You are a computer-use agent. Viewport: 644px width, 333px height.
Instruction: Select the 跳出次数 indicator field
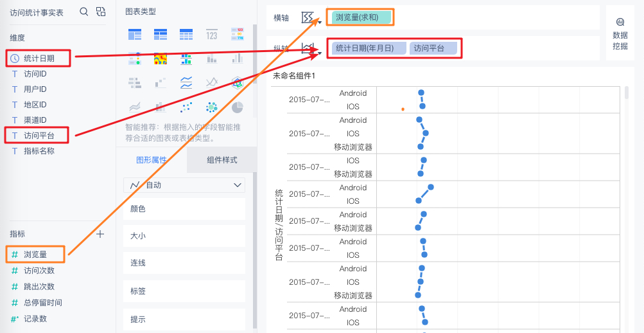click(x=39, y=287)
